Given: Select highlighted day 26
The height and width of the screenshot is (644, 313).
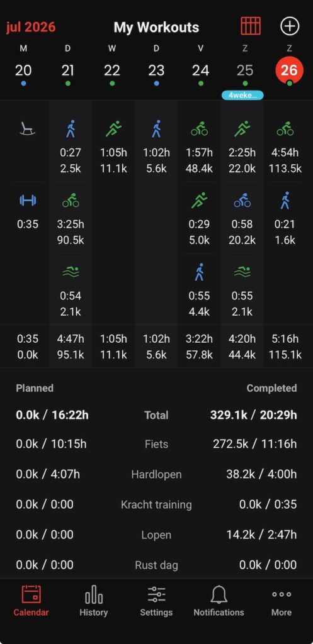Looking at the screenshot, I should pyautogui.click(x=289, y=70).
